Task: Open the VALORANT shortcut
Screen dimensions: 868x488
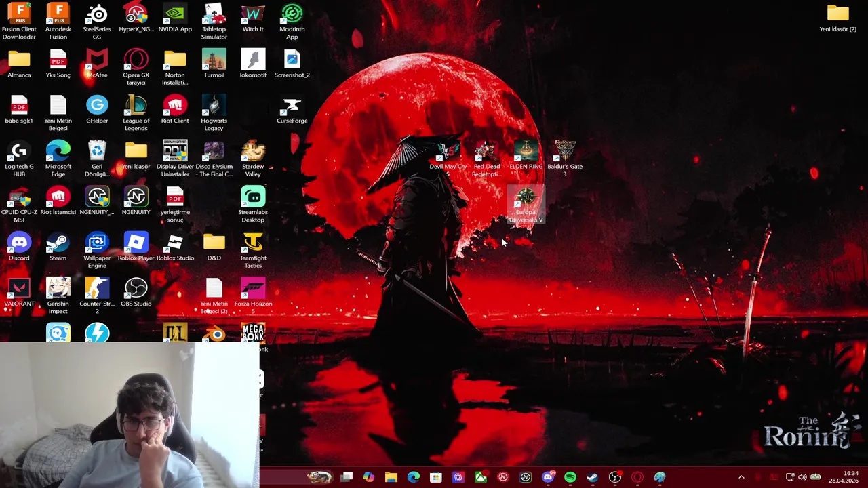Action: pos(19,293)
